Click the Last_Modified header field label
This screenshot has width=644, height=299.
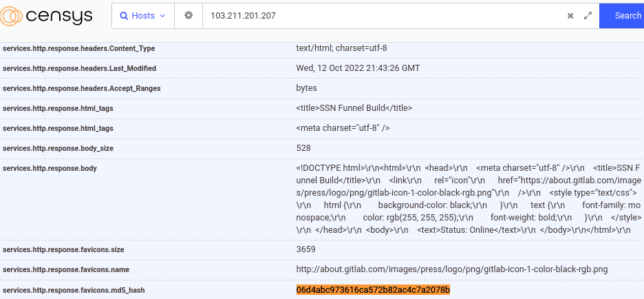tap(79, 69)
